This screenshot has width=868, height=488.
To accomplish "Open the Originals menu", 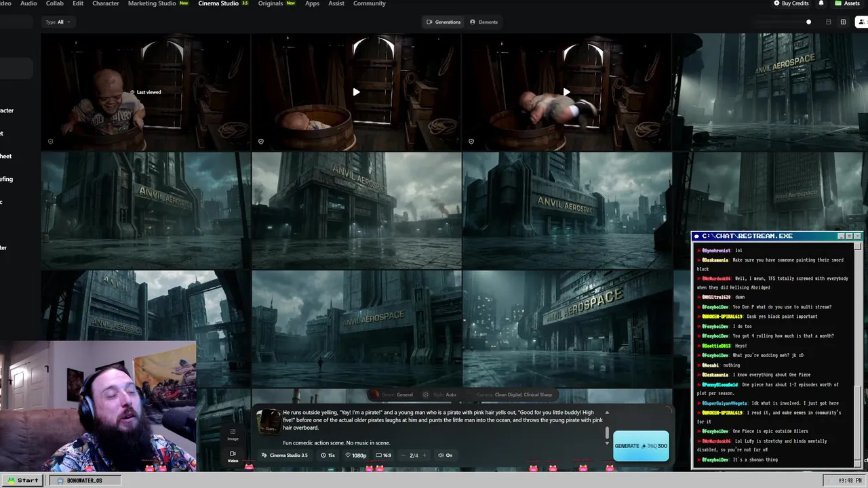I will tap(277, 3).
